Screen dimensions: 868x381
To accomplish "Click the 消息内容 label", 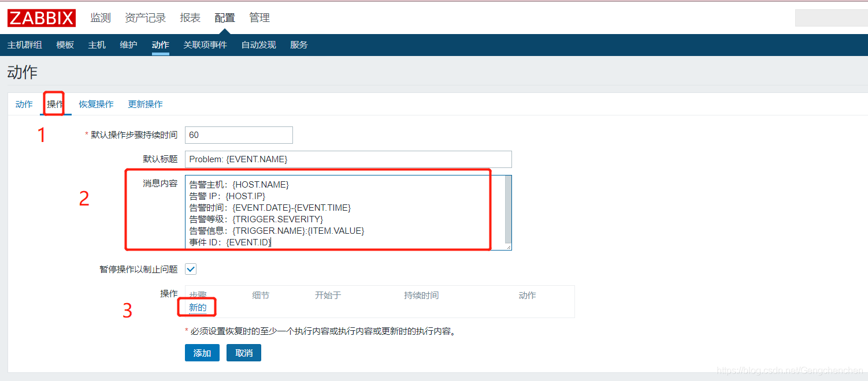I will 160,183.
